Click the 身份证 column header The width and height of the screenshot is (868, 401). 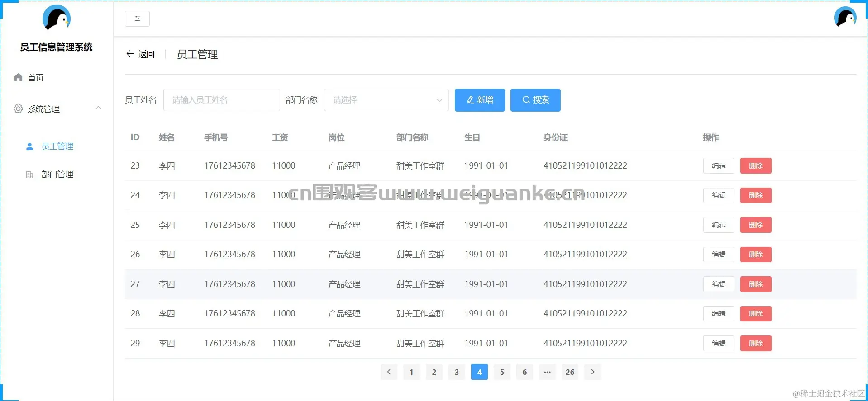pos(555,137)
